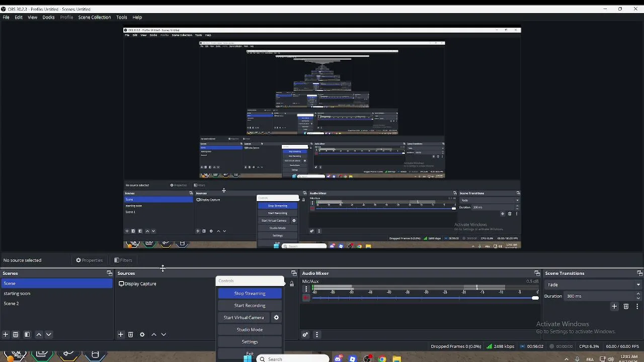Click the Start Recording button
The height and width of the screenshot is (362, 644).
click(250, 306)
